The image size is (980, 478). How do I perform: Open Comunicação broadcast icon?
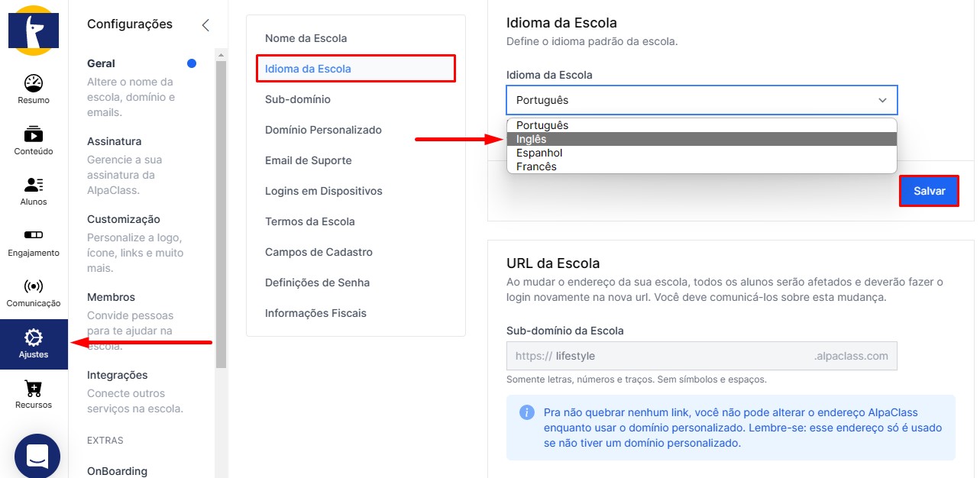click(34, 286)
